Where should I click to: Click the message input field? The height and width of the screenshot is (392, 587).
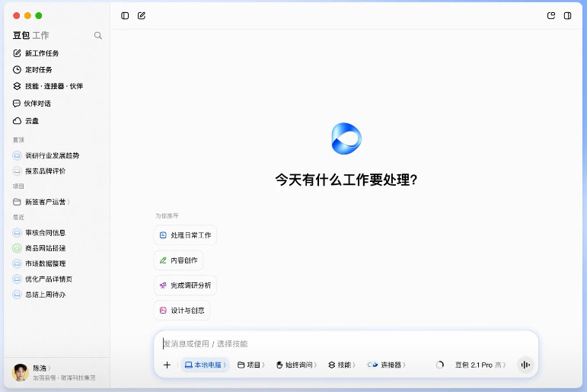346,344
